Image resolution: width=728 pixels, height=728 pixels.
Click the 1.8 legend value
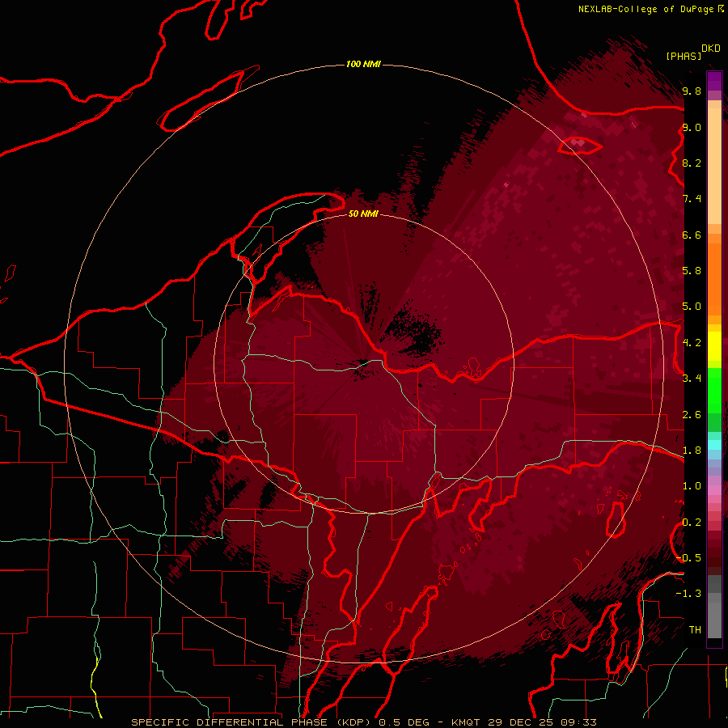coord(692,451)
